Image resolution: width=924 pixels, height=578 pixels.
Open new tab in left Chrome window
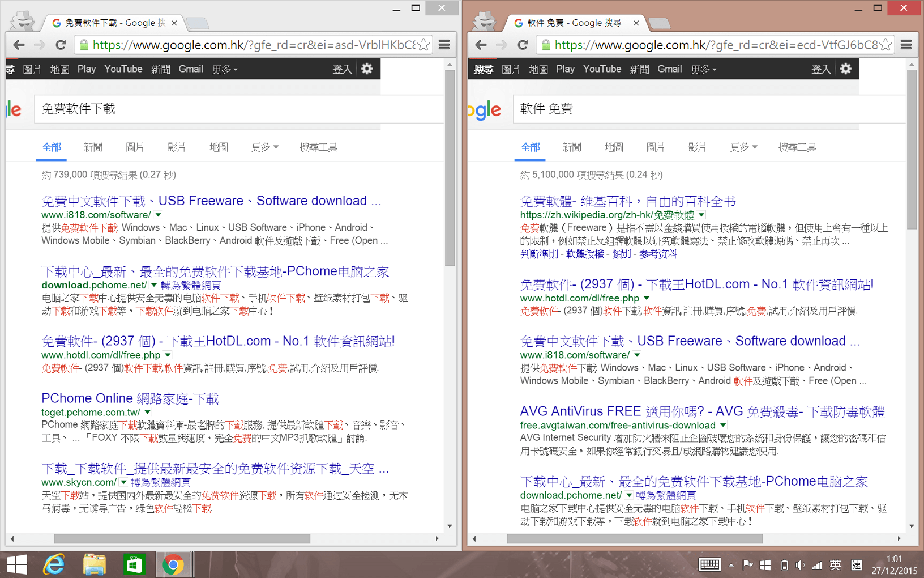tap(197, 23)
